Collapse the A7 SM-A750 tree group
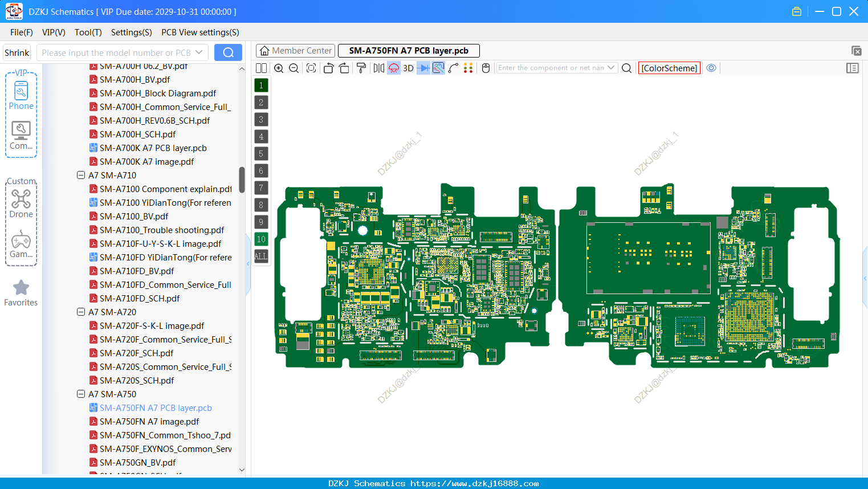 pos(81,394)
